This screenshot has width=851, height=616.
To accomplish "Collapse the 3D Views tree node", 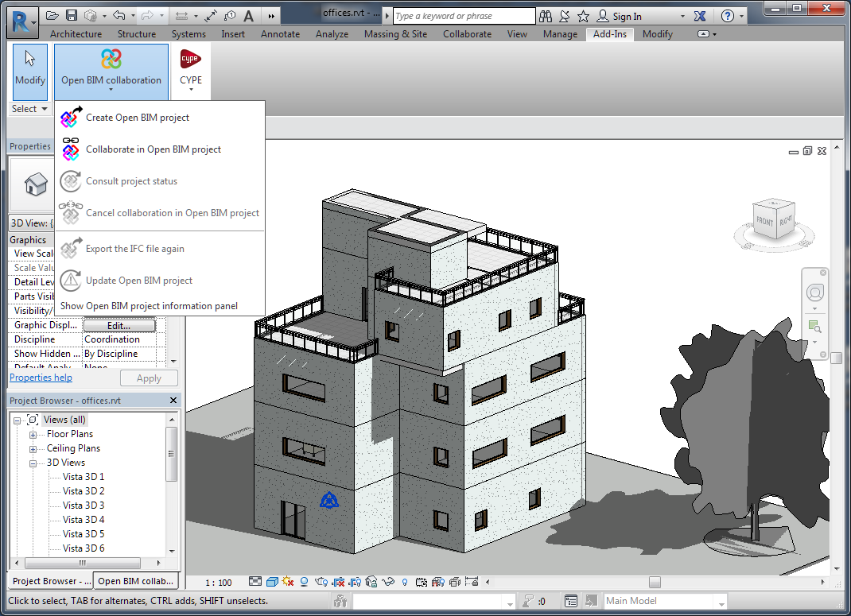I will [x=33, y=463].
